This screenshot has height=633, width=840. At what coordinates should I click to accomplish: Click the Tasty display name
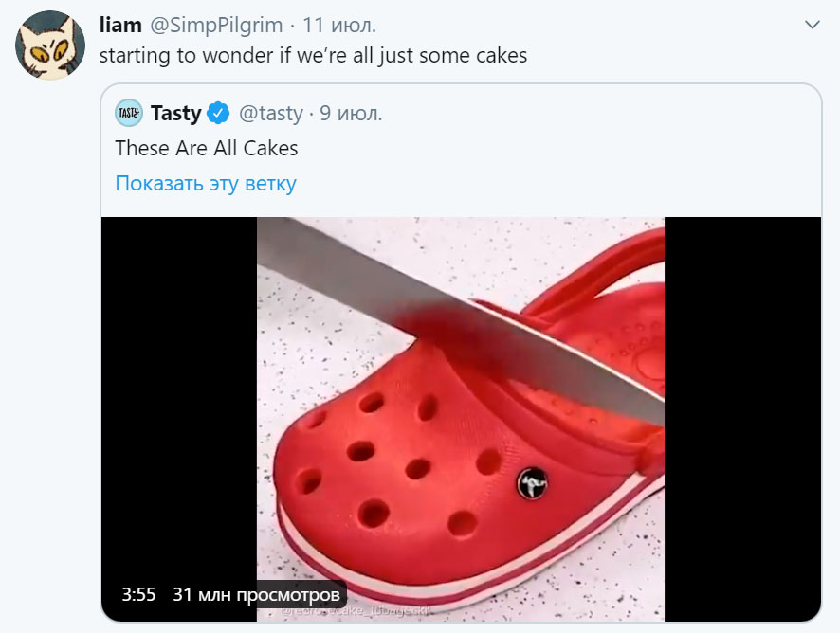click(x=175, y=113)
